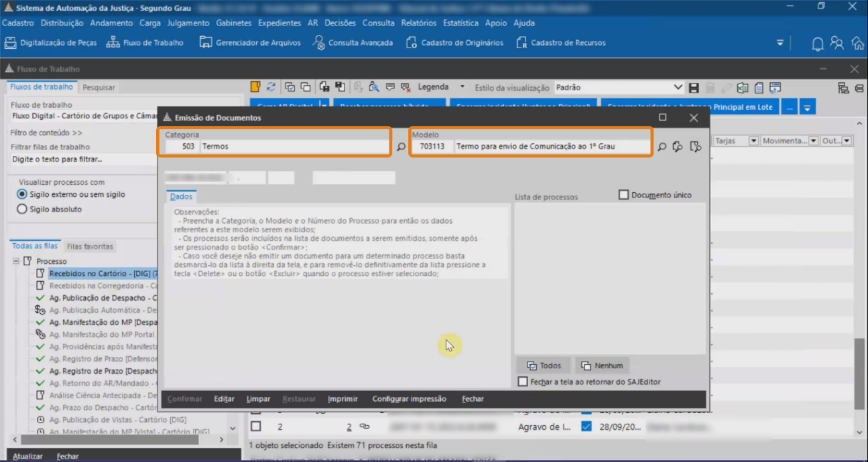The height and width of the screenshot is (462, 868).
Task: Click the Nenhum deselect-all button
Action: click(x=602, y=366)
